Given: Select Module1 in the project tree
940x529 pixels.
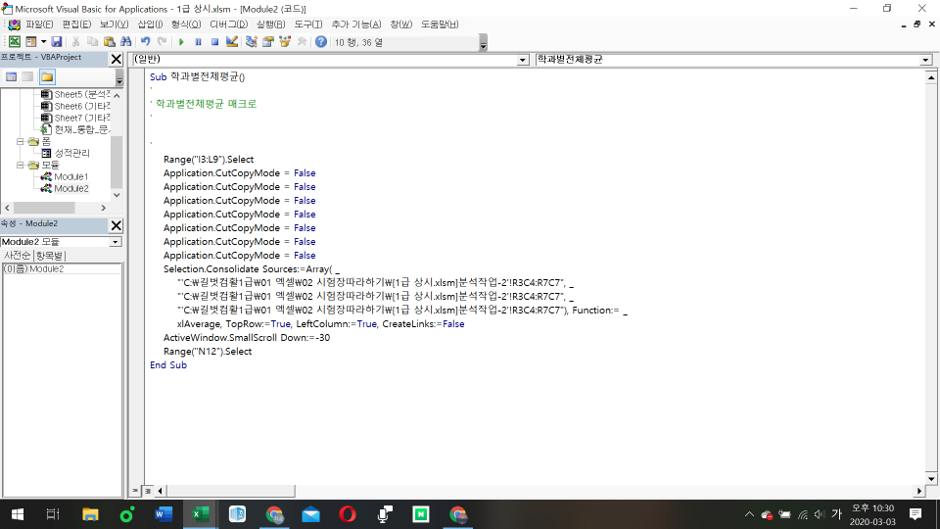Looking at the screenshot, I should [x=70, y=177].
